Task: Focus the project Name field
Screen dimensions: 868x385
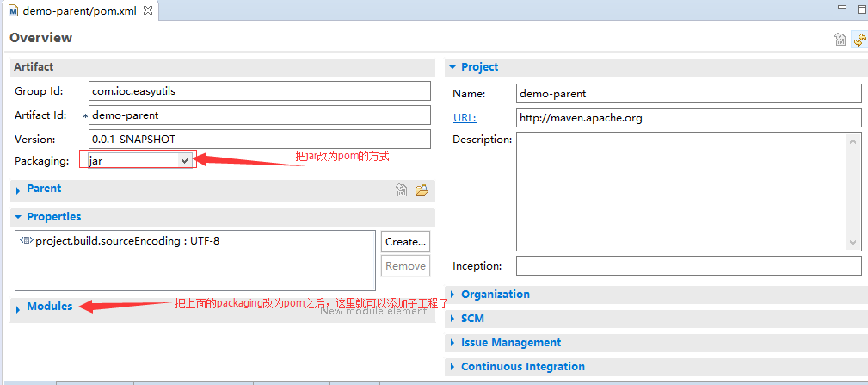Action: click(x=689, y=94)
